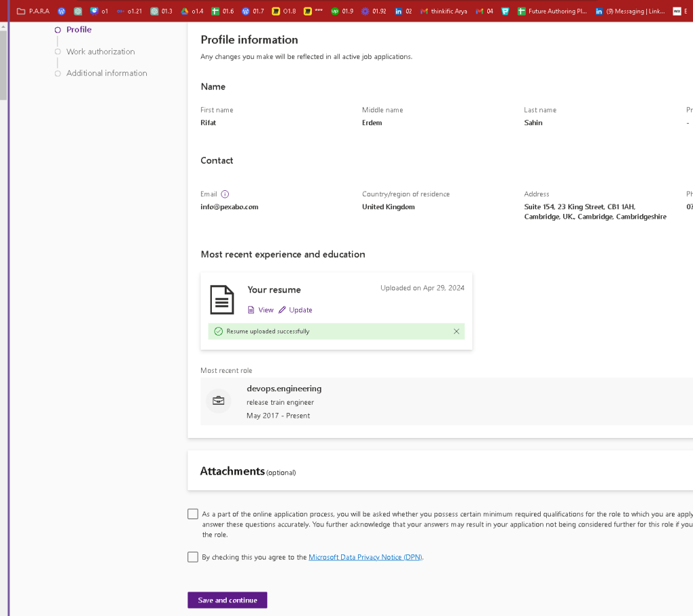This screenshot has width=693, height=616.
Task: Open the '01.9' Upwork bookmark
Action: pyautogui.click(x=342, y=11)
